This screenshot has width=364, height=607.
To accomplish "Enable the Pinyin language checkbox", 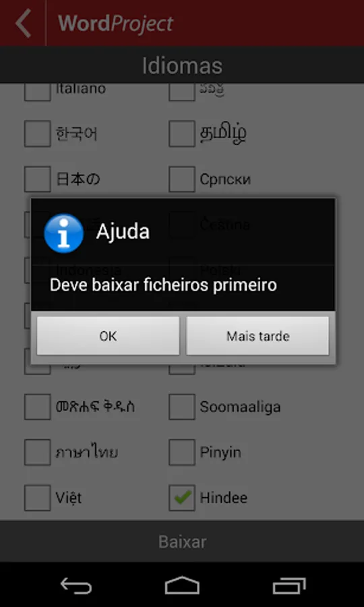I will [182, 452].
